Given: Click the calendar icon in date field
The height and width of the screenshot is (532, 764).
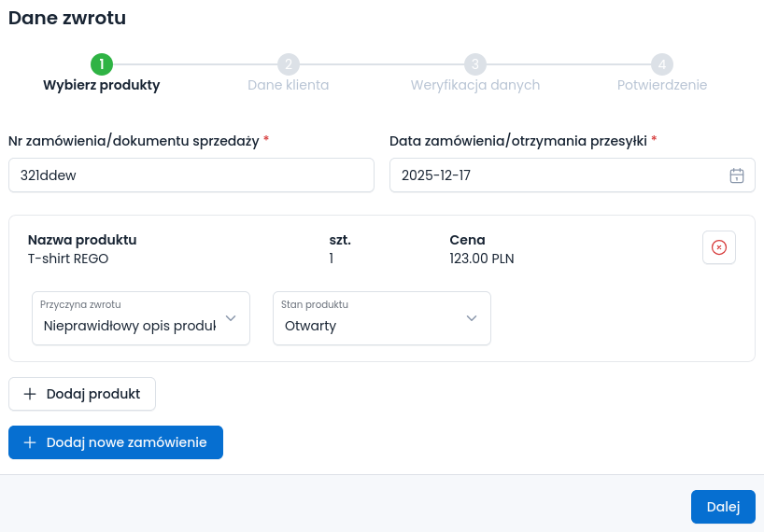Looking at the screenshot, I should (x=736, y=175).
